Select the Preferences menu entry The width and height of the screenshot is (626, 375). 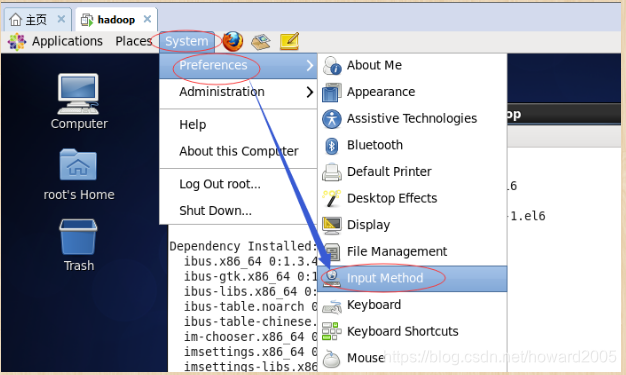pos(238,65)
